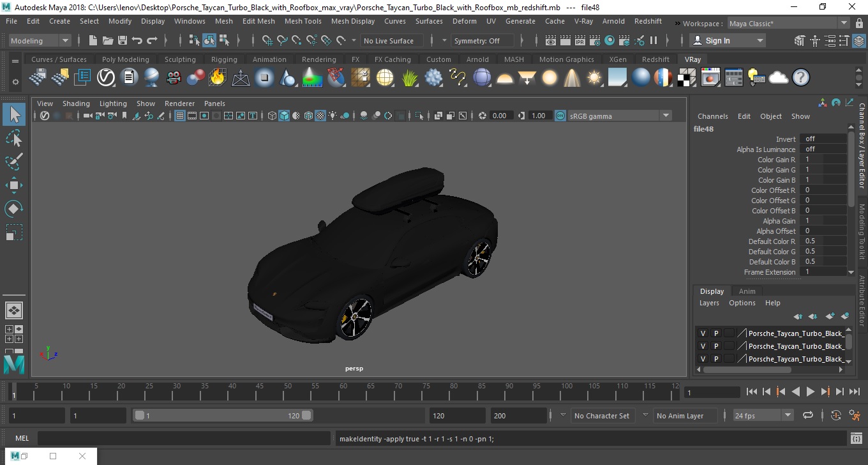The width and height of the screenshot is (868, 465).
Task: Switch to the Redshift shelf tab
Action: [x=655, y=59]
